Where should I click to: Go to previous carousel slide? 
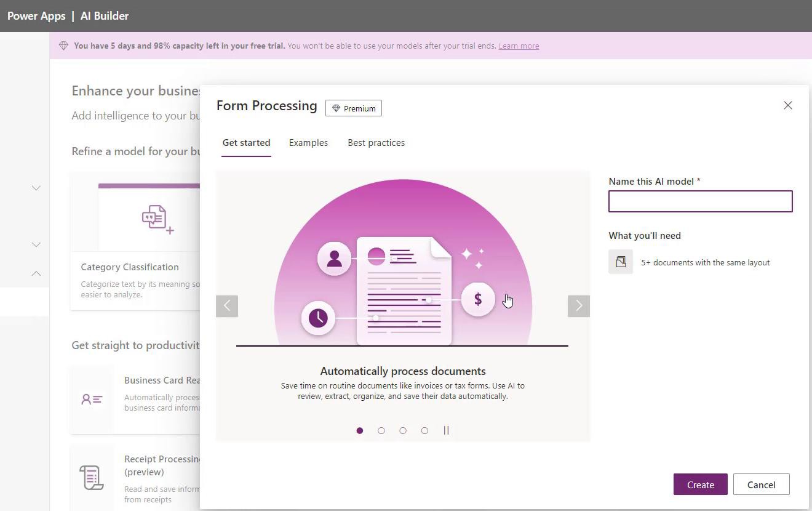click(227, 305)
